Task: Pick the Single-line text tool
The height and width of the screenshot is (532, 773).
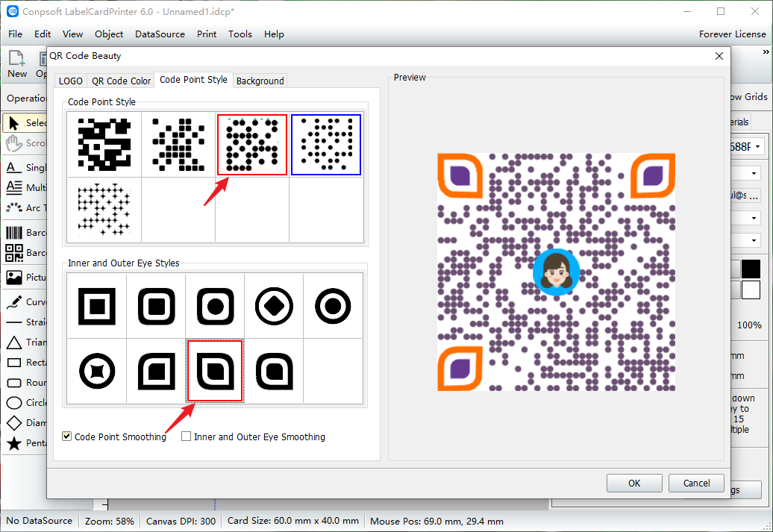Action: [25, 168]
